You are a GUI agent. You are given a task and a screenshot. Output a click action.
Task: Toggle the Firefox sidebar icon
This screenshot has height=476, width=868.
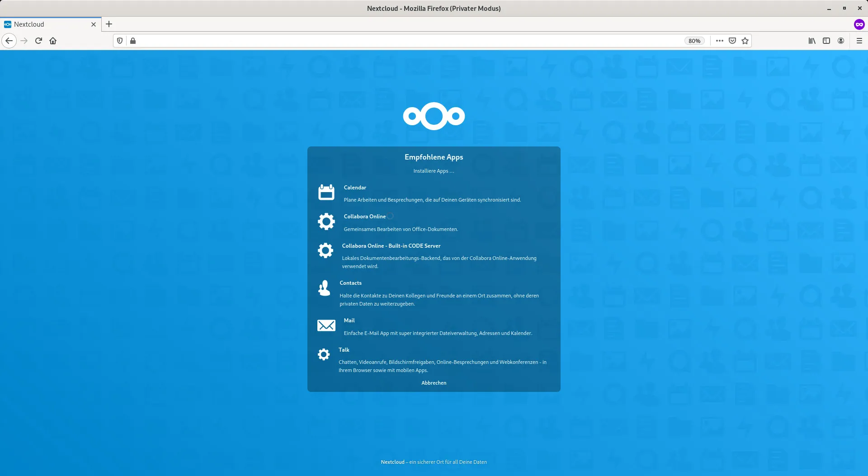[x=826, y=41]
